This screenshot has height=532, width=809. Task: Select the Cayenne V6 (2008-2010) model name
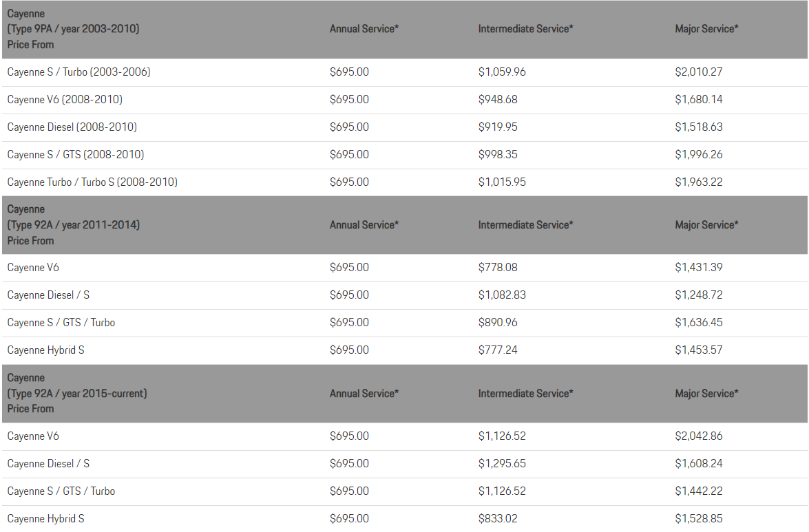click(x=65, y=100)
